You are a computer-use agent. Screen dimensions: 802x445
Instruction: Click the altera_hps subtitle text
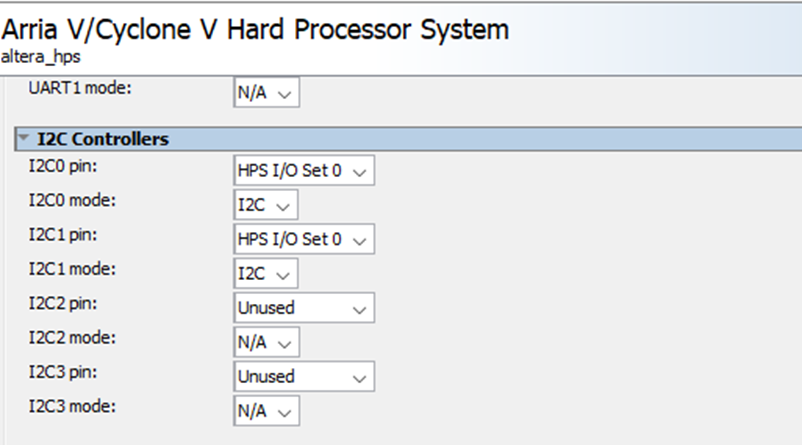[41, 57]
